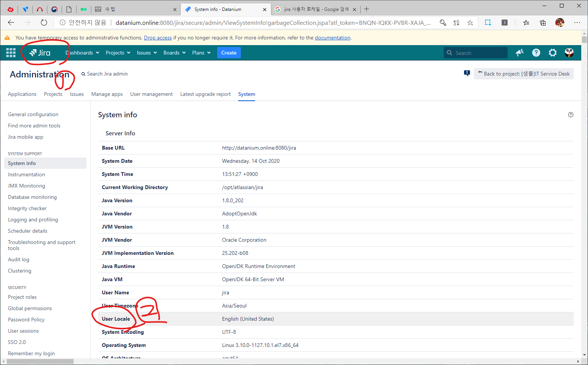Expand the Issues dropdown in the header
The width and height of the screenshot is (588, 365).
coord(147,53)
